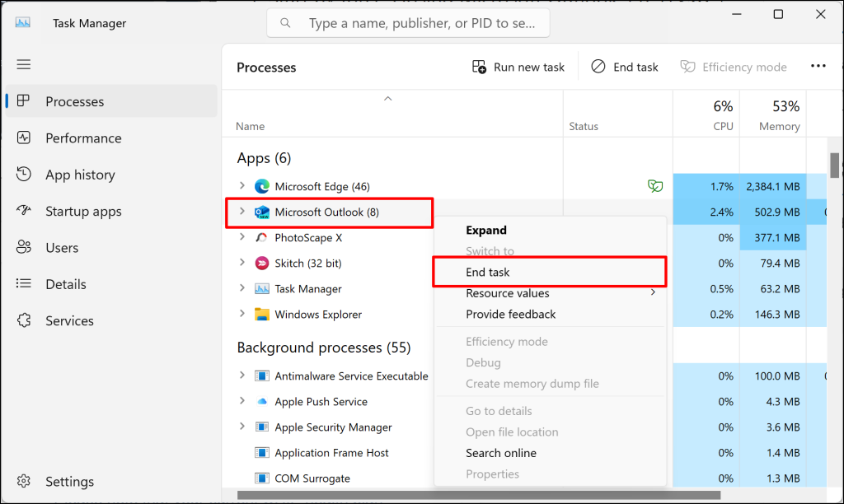Click the Services puzzle icon
The height and width of the screenshot is (504, 844).
[24, 321]
